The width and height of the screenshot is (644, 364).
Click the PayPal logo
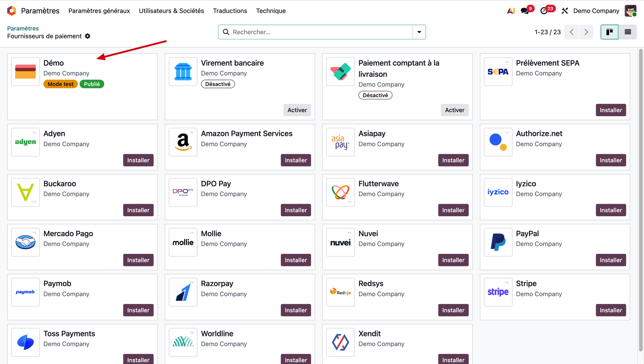[498, 242]
